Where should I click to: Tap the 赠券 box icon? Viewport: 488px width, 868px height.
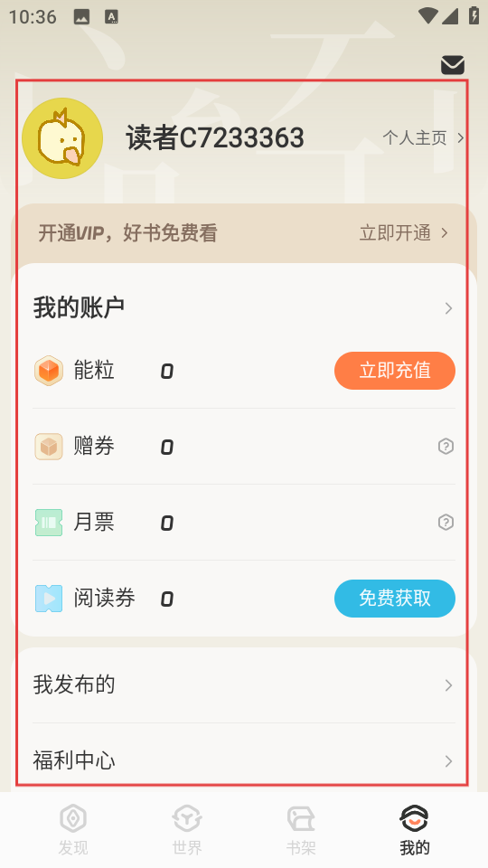tap(49, 446)
